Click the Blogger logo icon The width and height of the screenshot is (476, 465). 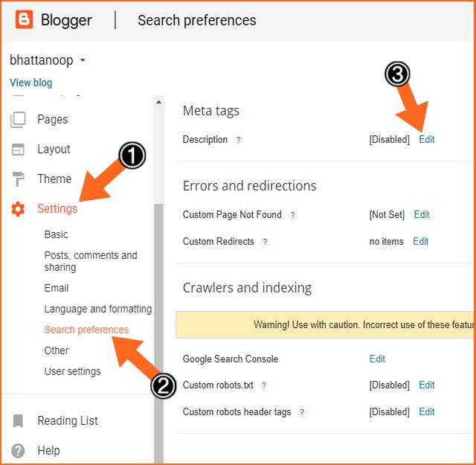pyautogui.click(x=25, y=20)
